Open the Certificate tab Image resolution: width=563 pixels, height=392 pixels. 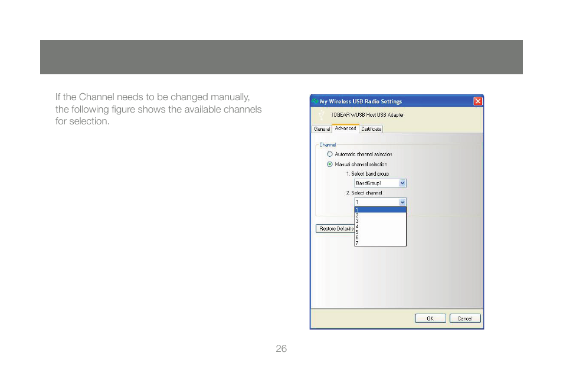click(371, 129)
